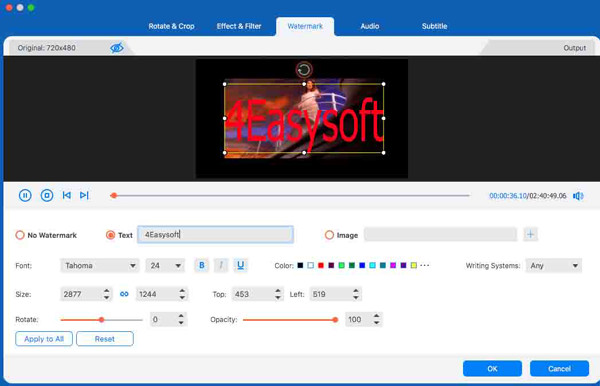Image resolution: width=600 pixels, height=386 pixels.
Task: Select the No Watermark radio button
Action: pos(20,235)
